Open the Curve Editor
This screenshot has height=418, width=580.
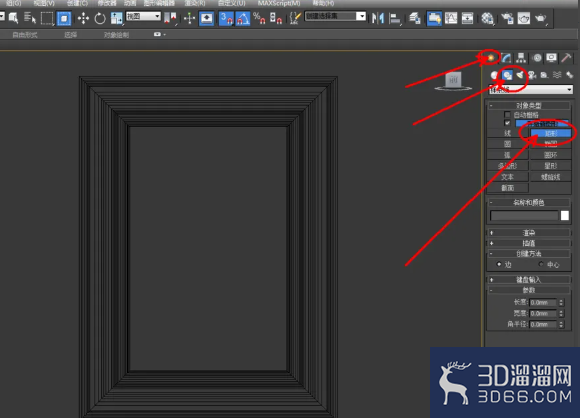451,18
